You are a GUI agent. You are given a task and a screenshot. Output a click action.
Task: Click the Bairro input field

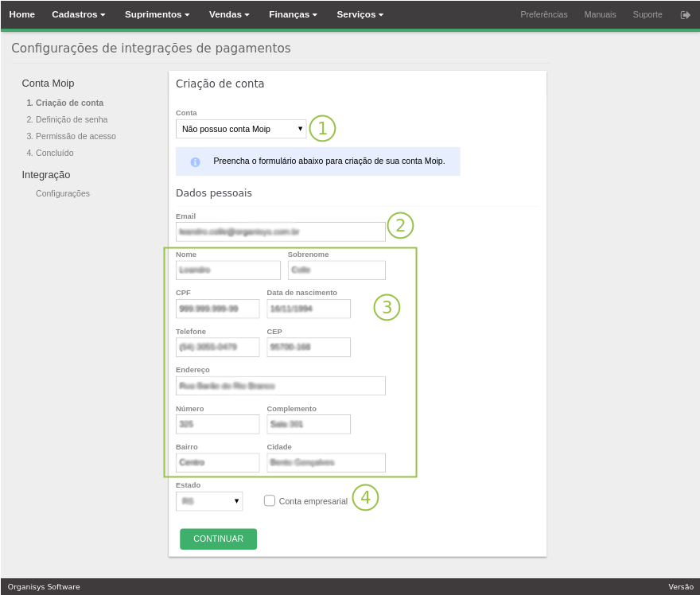[x=217, y=462]
